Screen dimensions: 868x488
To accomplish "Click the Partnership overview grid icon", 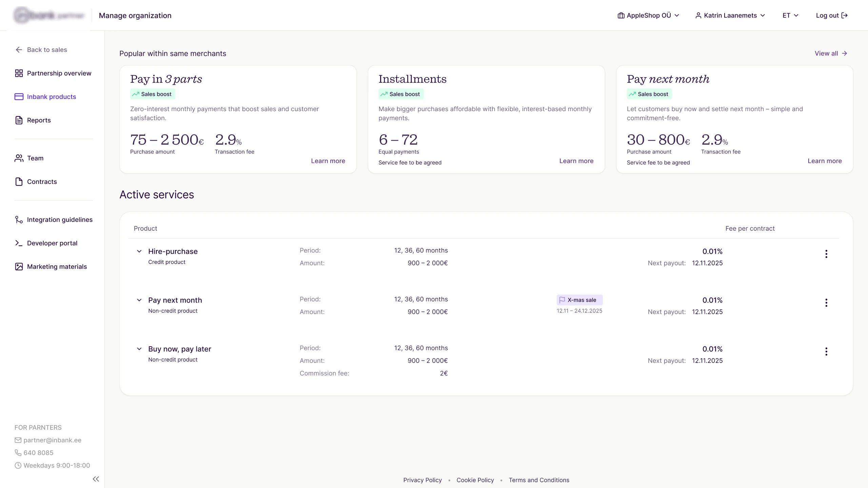I will pos(19,73).
